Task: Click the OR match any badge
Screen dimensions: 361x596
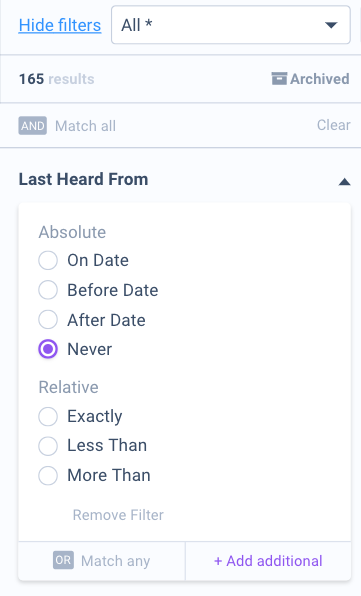Action: coord(63,560)
